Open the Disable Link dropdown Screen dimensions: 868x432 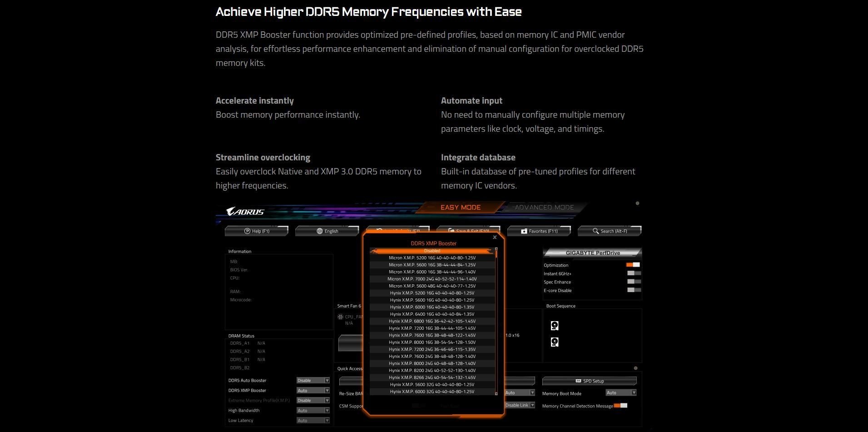tap(520, 405)
